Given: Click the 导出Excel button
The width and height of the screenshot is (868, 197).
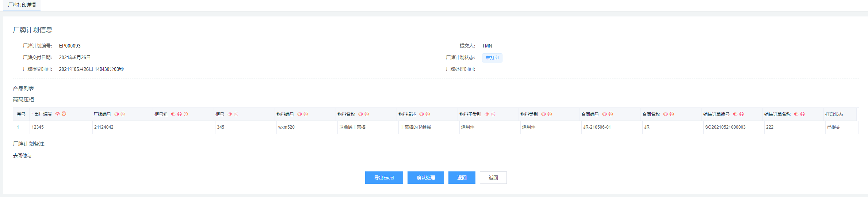Looking at the screenshot, I should (384, 178).
